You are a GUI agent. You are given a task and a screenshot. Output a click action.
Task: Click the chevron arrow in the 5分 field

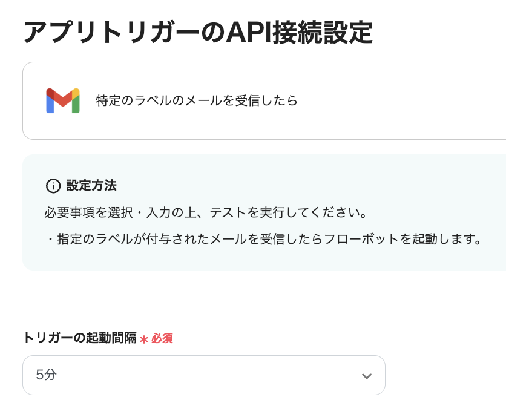pyautogui.click(x=366, y=376)
